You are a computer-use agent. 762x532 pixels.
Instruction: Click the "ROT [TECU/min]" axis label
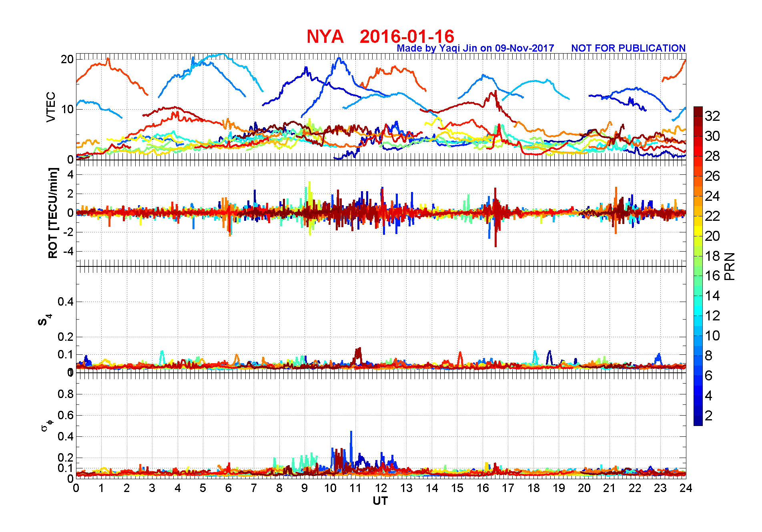(53, 213)
